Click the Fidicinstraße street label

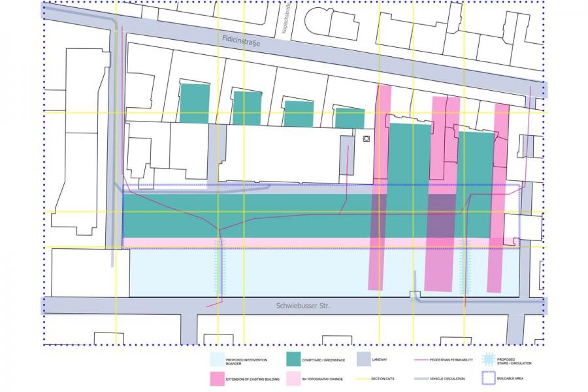[x=240, y=42]
